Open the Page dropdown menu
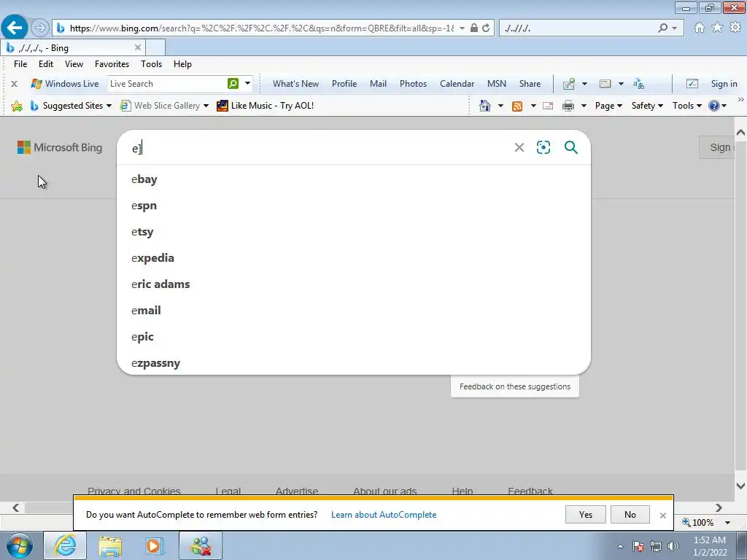This screenshot has width=747, height=560. [608, 106]
